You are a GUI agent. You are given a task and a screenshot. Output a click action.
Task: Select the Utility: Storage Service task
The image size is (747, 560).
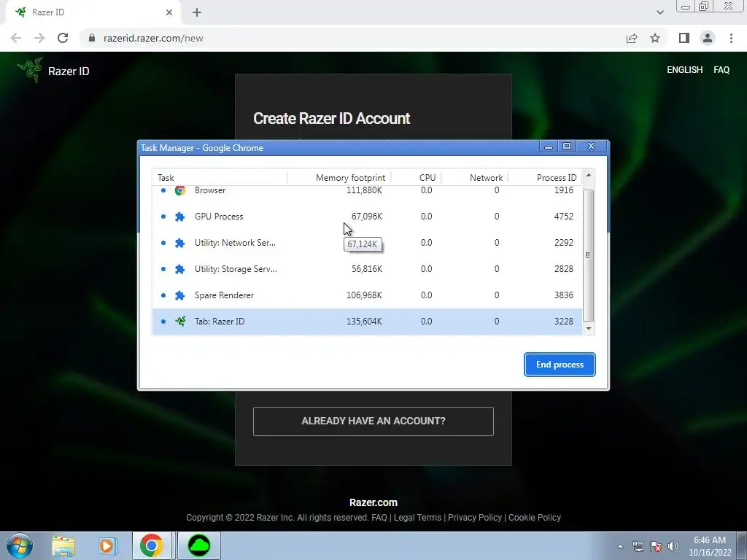tap(367, 269)
